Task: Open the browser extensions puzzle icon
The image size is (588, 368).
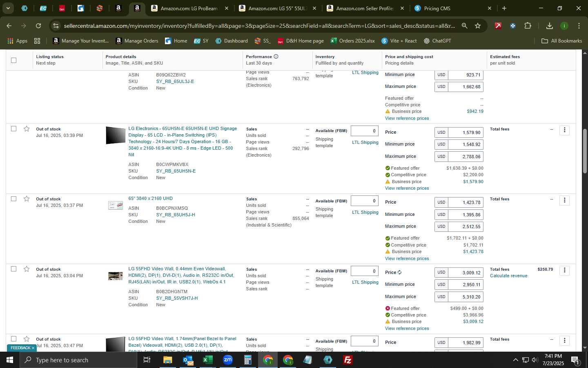Action: tap(528, 26)
